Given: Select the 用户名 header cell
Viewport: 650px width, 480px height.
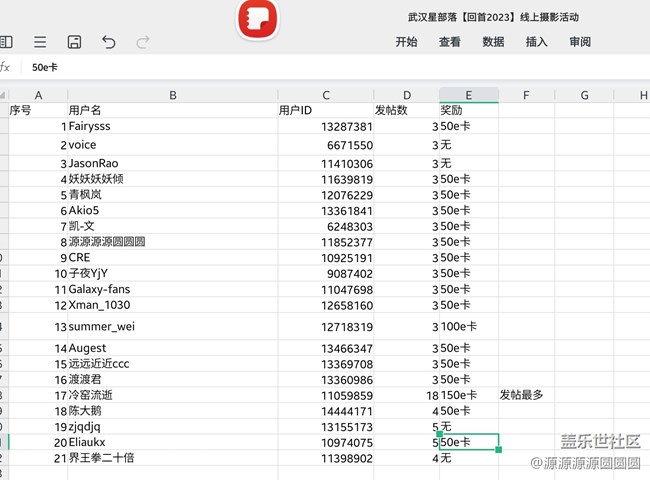Looking at the screenshot, I should pyautogui.click(x=173, y=110).
